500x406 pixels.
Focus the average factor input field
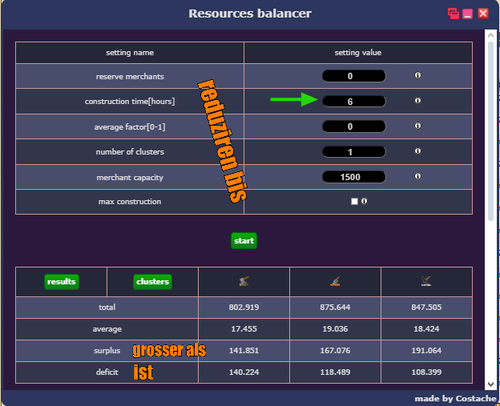[354, 127]
